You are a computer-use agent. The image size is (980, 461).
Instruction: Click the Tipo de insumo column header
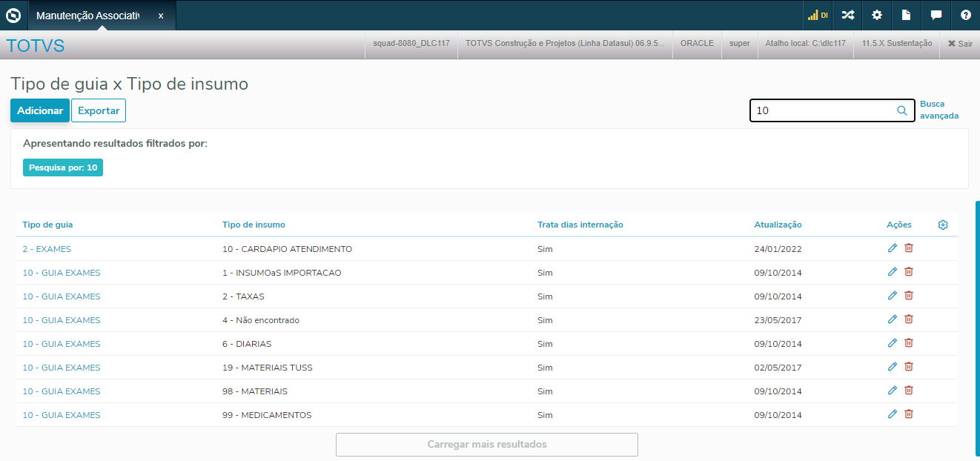[x=254, y=225]
